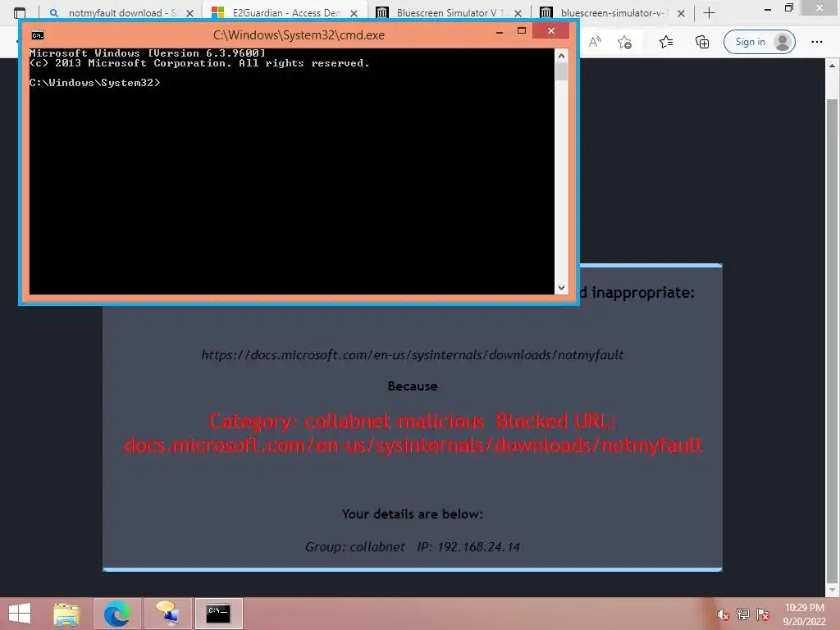
Task: Maximize the cmd.exe window
Action: (x=521, y=31)
